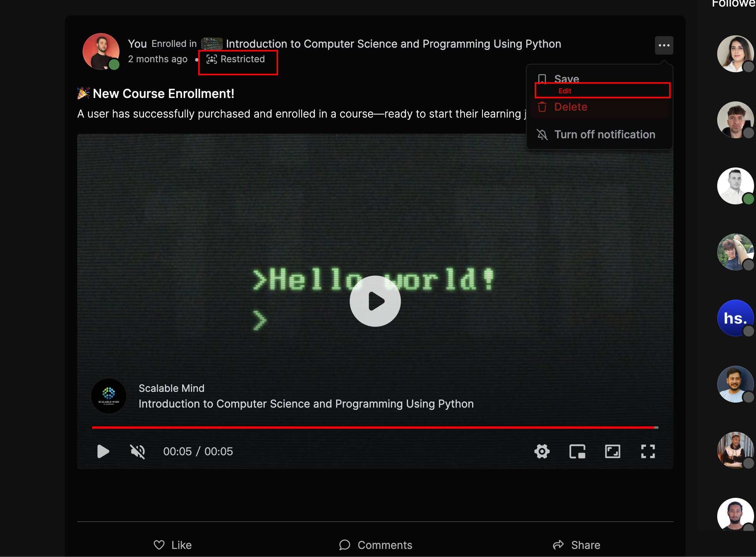Start the video with the large center play button
This screenshot has height=557, width=756.
click(375, 301)
